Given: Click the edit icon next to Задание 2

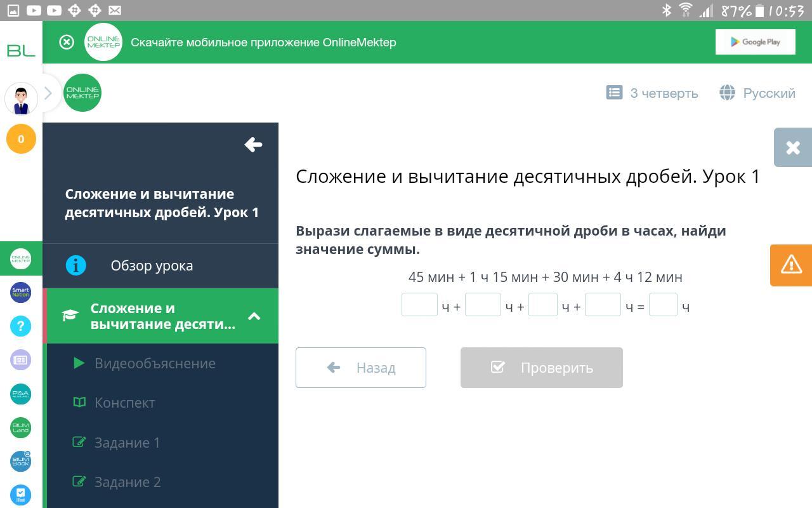Looking at the screenshot, I should (79, 481).
